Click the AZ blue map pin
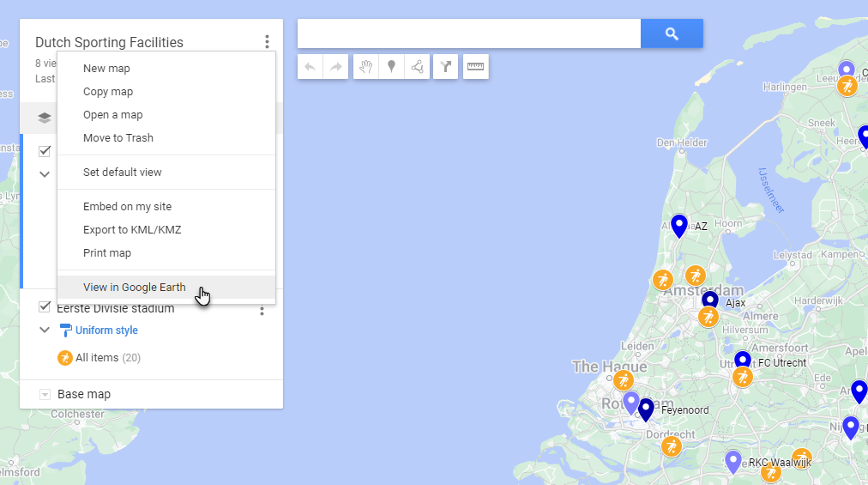This screenshot has width=868, height=485. pos(679,226)
